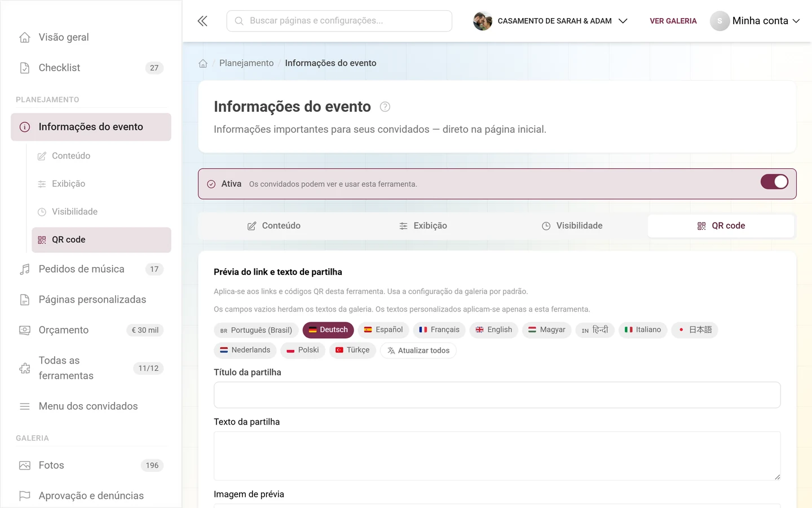Select the Deutsch language chip
The image size is (812, 508).
click(328, 330)
